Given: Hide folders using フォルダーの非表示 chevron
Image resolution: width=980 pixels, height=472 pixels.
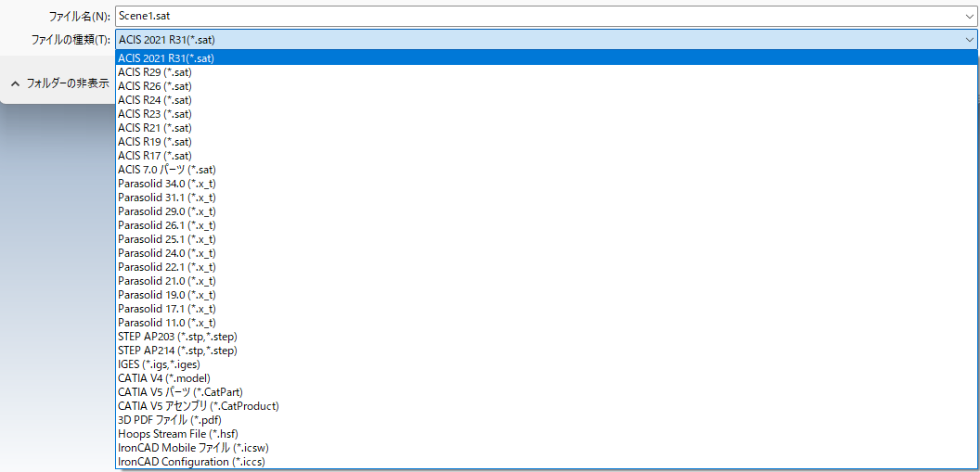Looking at the screenshot, I should 15,83.
